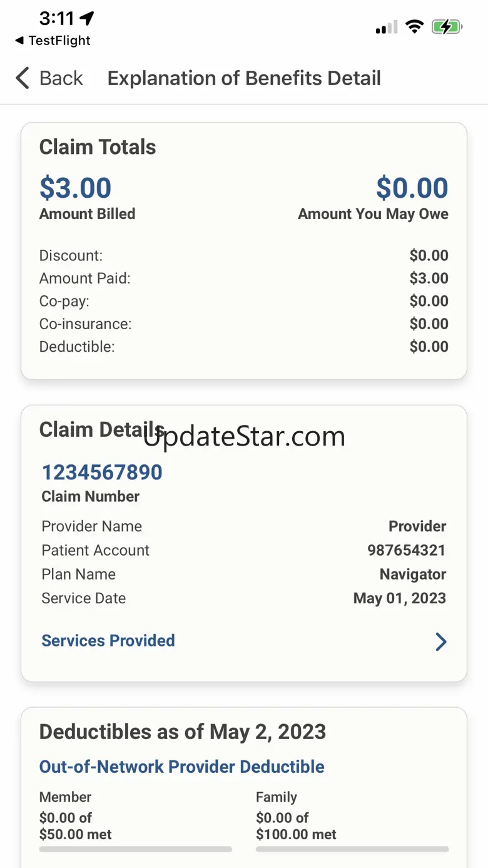Tap the Explanation of Benefits Detail title

point(244,78)
